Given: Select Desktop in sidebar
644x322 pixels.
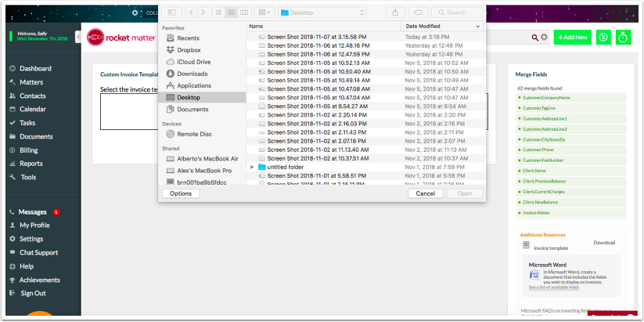Looking at the screenshot, I should click(202, 97).
